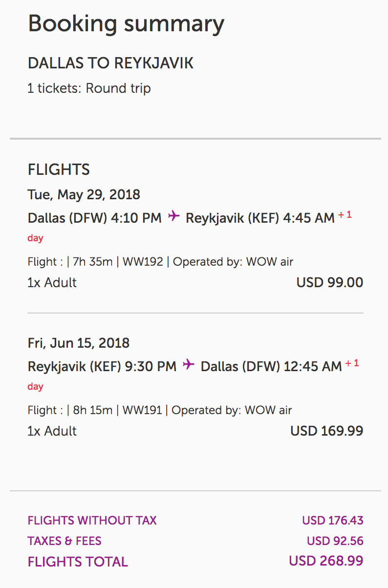This screenshot has height=588, width=388.
Task: Click the FLIGHTS section header
Action: 59,169
